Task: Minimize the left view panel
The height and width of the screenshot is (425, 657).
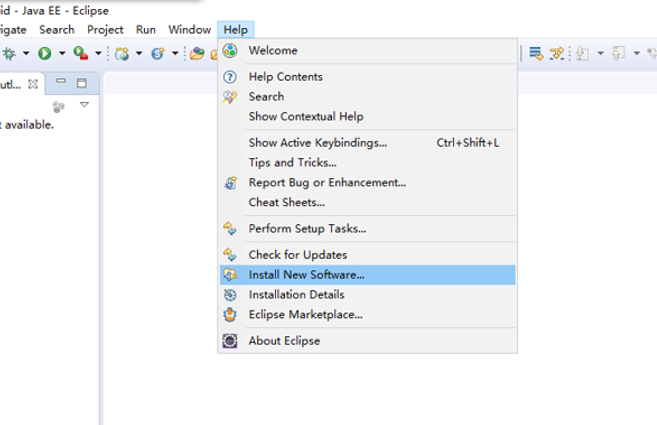Action: (61, 81)
